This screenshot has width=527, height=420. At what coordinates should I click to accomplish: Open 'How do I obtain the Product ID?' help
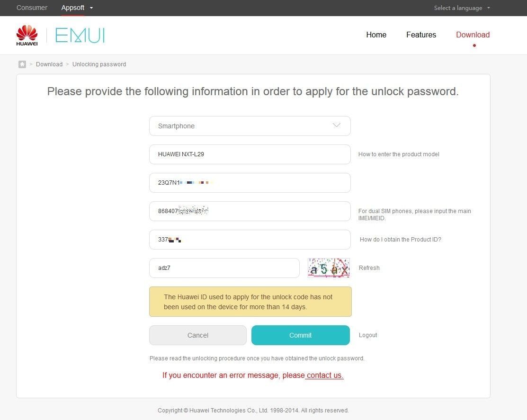coord(400,240)
